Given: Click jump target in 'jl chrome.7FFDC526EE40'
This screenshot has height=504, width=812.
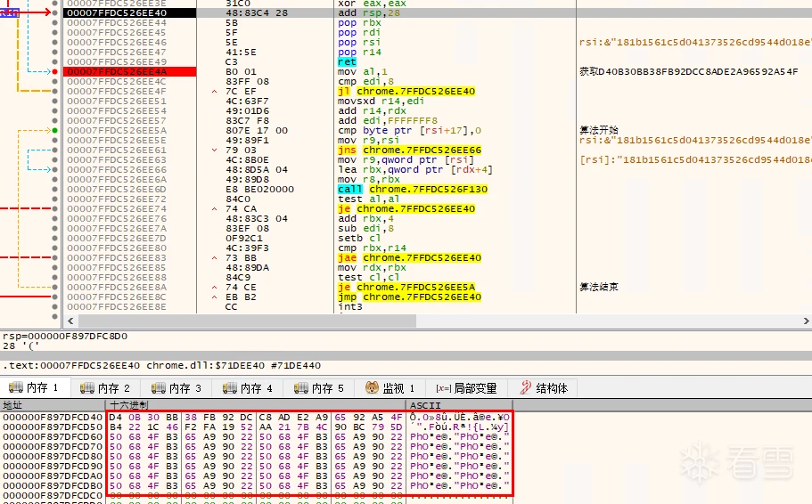Looking at the screenshot, I should pos(416,91).
